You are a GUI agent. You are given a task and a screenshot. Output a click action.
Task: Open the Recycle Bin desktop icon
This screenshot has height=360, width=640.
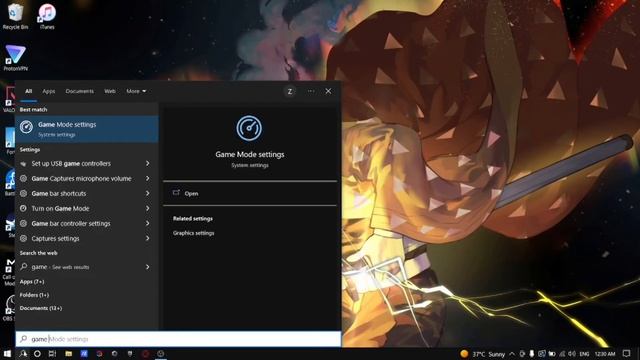coord(16,16)
